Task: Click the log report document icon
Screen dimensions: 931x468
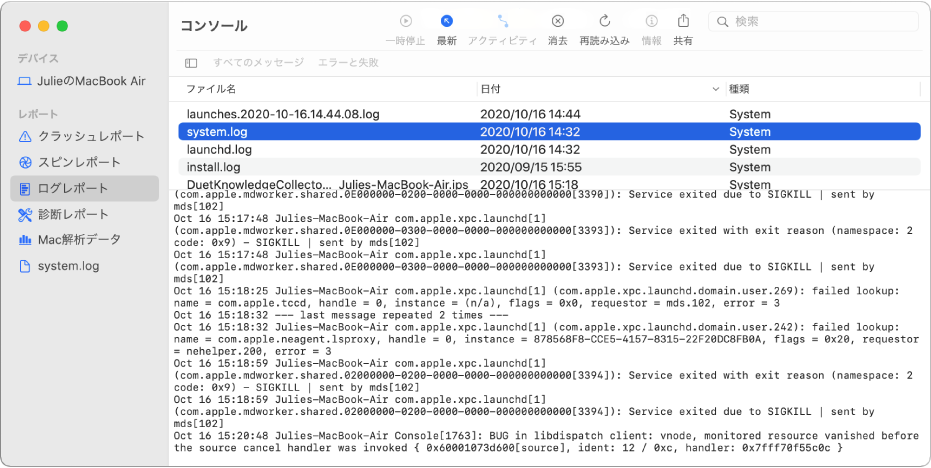Action: click(x=25, y=189)
